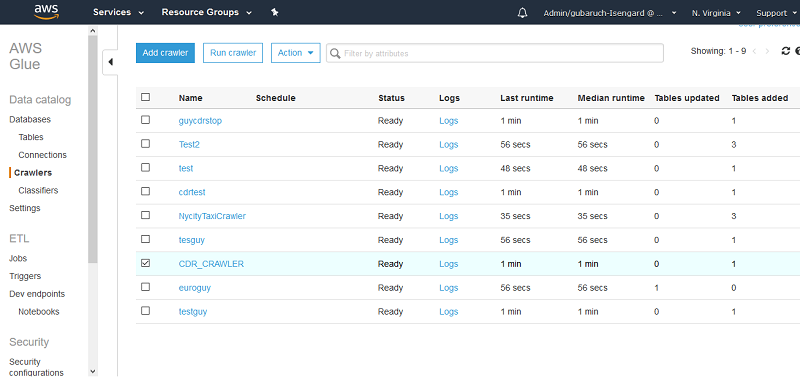
Task: Select the euroguy crawler checkbox
Action: (x=145, y=287)
